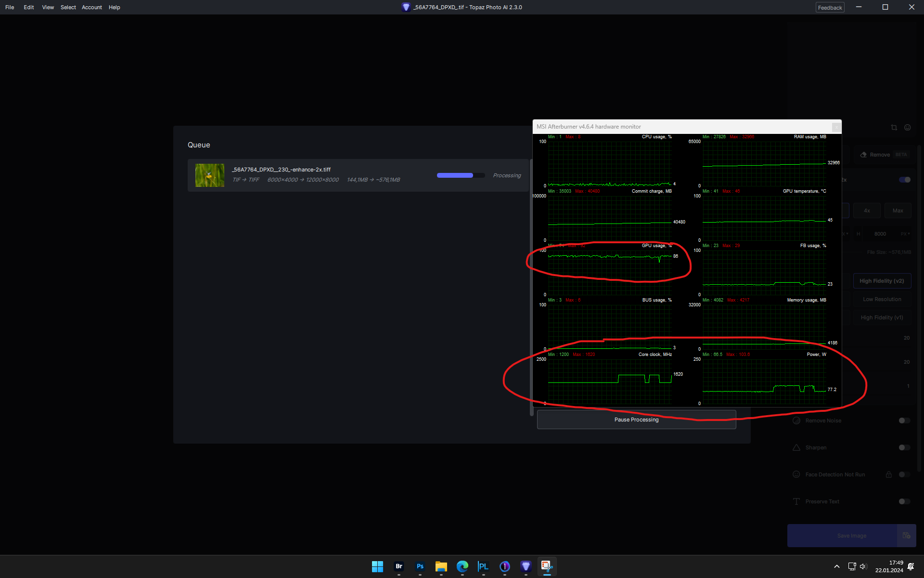Open Microsoft Edge from taskbar
Screen dimensions: 924x578
pos(462,566)
